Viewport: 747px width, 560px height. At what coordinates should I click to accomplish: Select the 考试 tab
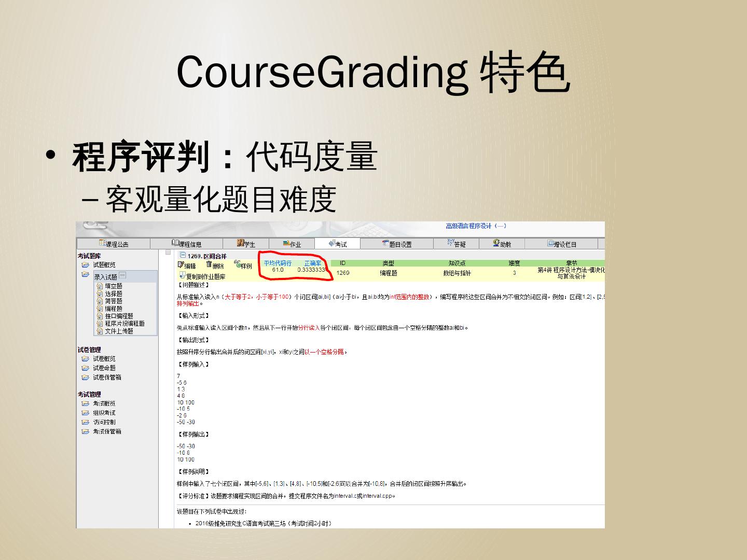tap(338, 244)
